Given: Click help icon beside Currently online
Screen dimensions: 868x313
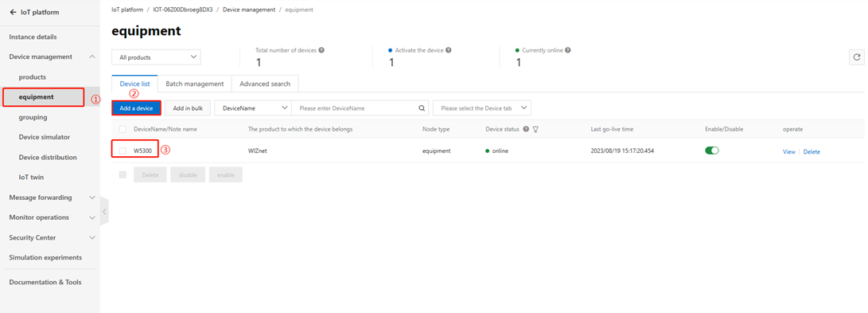Looking at the screenshot, I should (568, 50).
